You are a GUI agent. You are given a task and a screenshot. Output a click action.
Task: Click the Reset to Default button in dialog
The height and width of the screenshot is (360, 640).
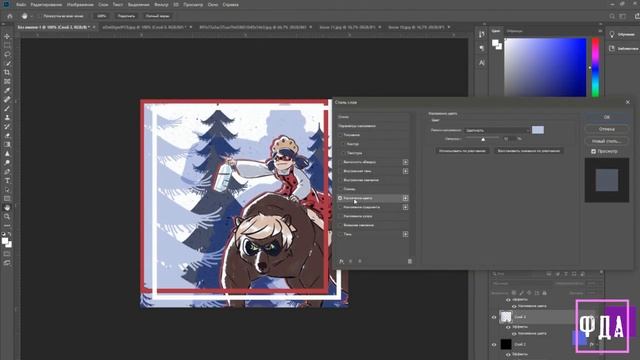[x=529, y=151]
